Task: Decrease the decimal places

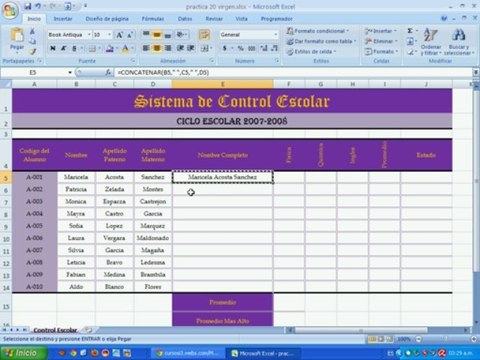Action: (x=274, y=48)
